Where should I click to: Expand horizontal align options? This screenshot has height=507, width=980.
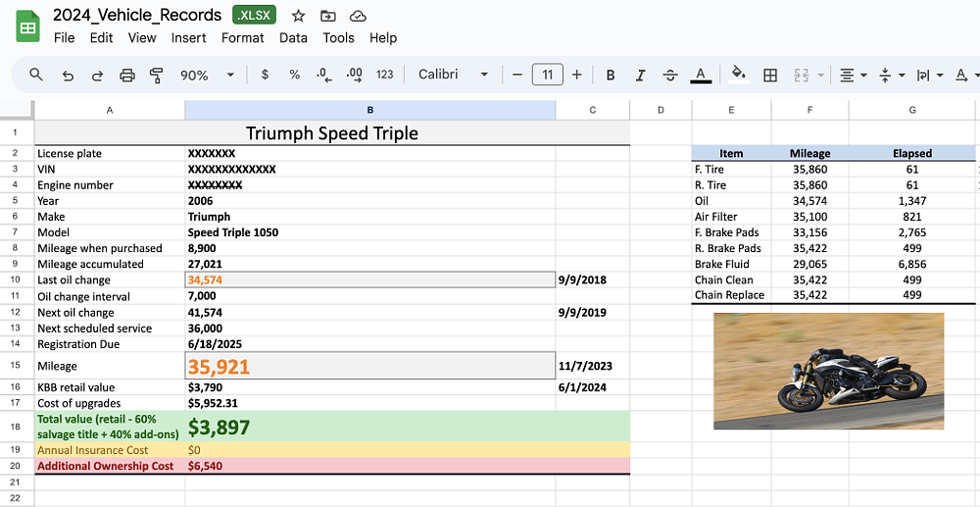pos(853,75)
